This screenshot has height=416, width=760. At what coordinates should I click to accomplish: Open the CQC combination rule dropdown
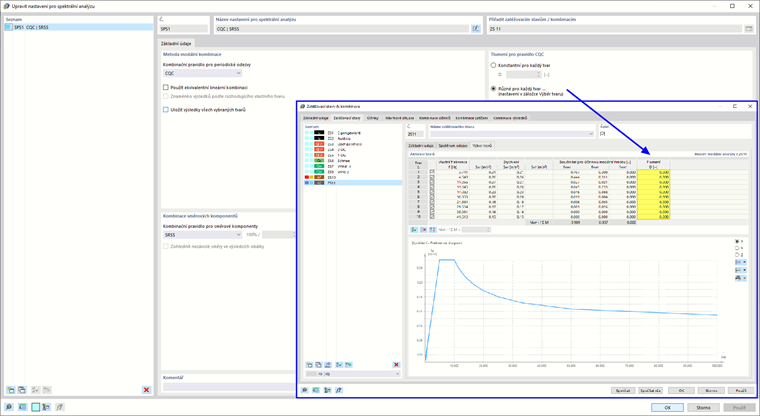pos(202,73)
